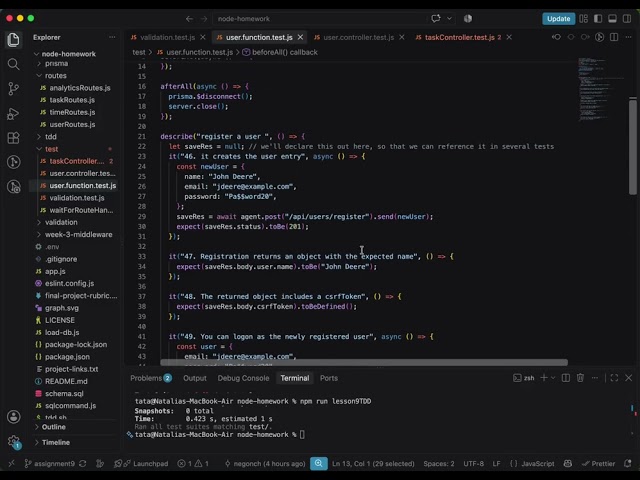Open the Debug Console panel tab

tap(243, 378)
